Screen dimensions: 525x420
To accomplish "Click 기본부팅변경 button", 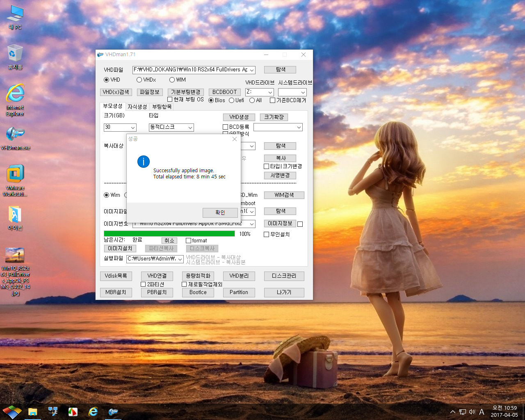I will tap(186, 92).
